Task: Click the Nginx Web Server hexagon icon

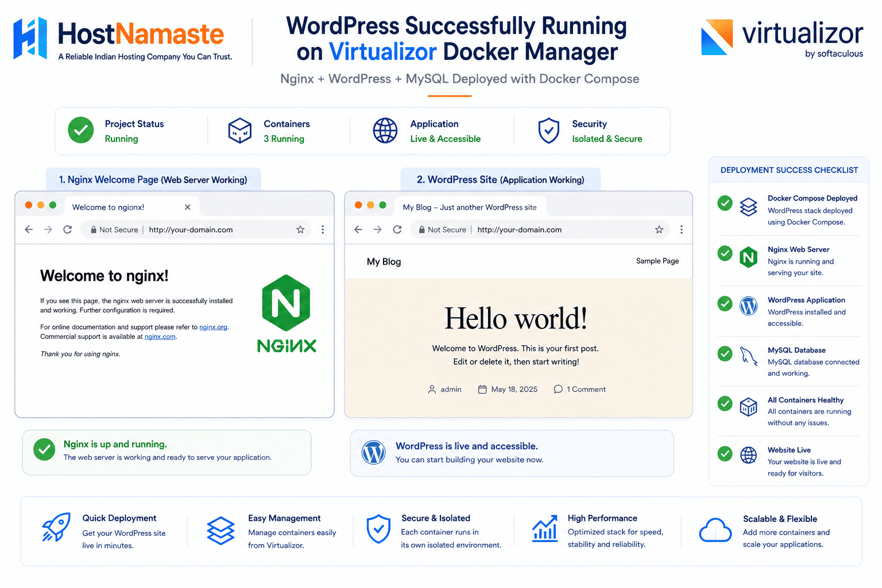Action: tap(748, 257)
